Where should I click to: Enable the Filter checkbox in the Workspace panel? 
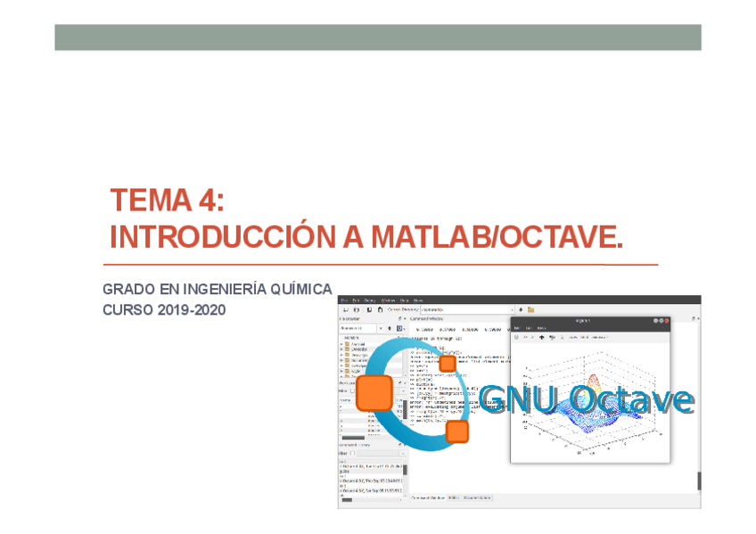352,390
